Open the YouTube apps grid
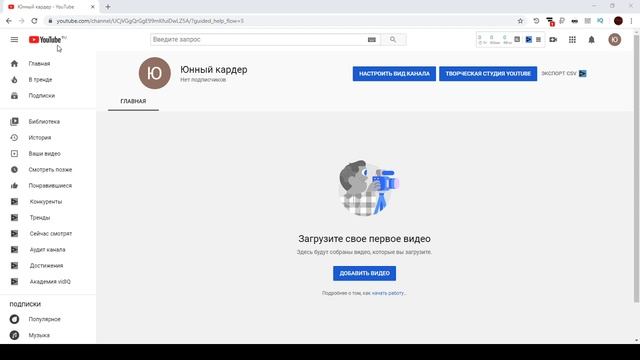The width and height of the screenshot is (640, 360). [x=572, y=40]
